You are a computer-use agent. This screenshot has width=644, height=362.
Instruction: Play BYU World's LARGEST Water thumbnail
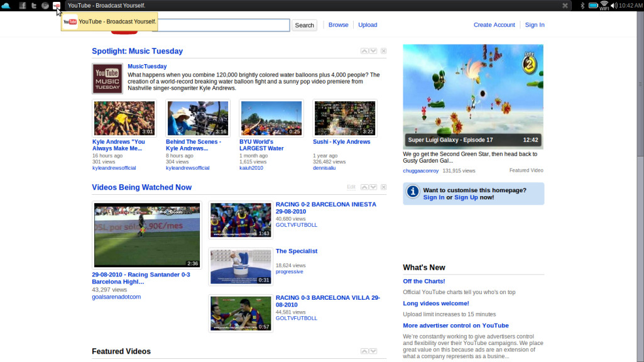[x=271, y=118]
